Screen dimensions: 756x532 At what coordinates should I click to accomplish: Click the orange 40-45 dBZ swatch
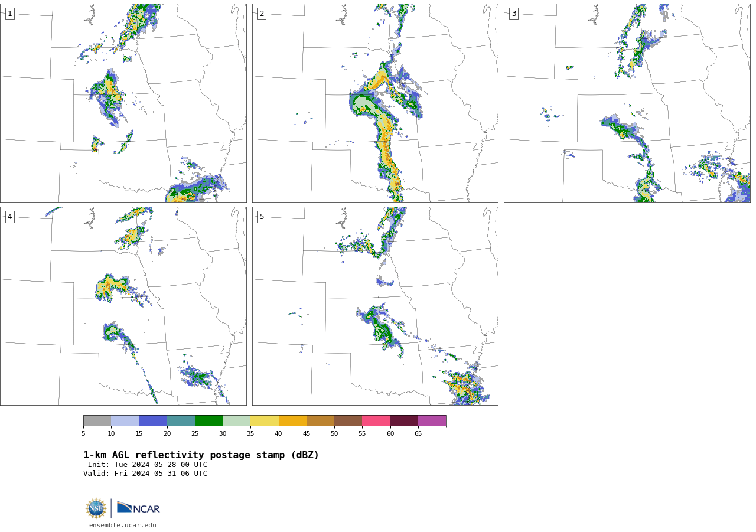coord(292,420)
